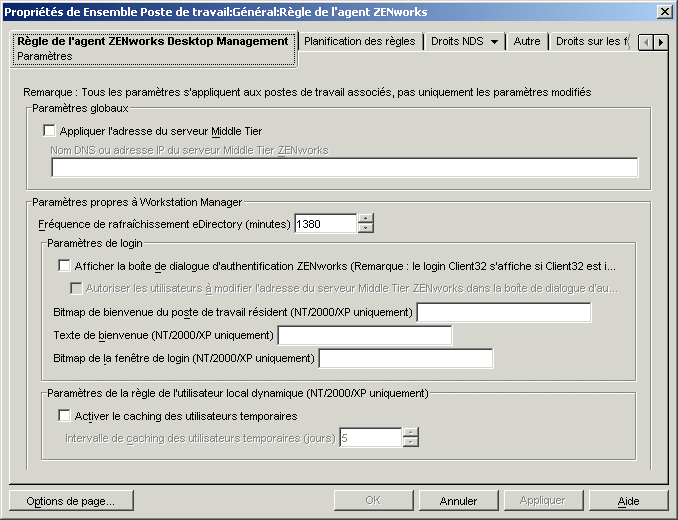The image size is (678, 520).
Task: Click the Fréquence de rafraîchissement eDirectory label
Action: [x=164, y=224]
